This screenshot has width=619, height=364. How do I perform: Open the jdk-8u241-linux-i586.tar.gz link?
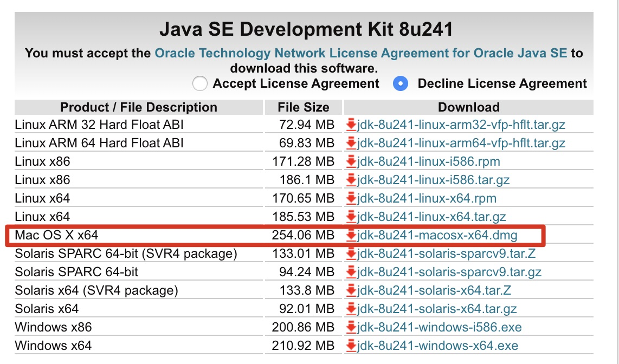(x=433, y=180)
